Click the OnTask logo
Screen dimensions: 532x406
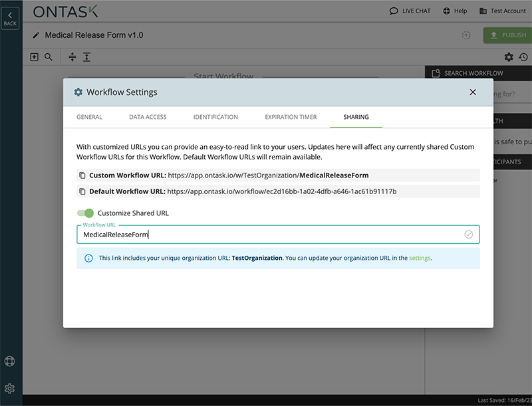65,11
